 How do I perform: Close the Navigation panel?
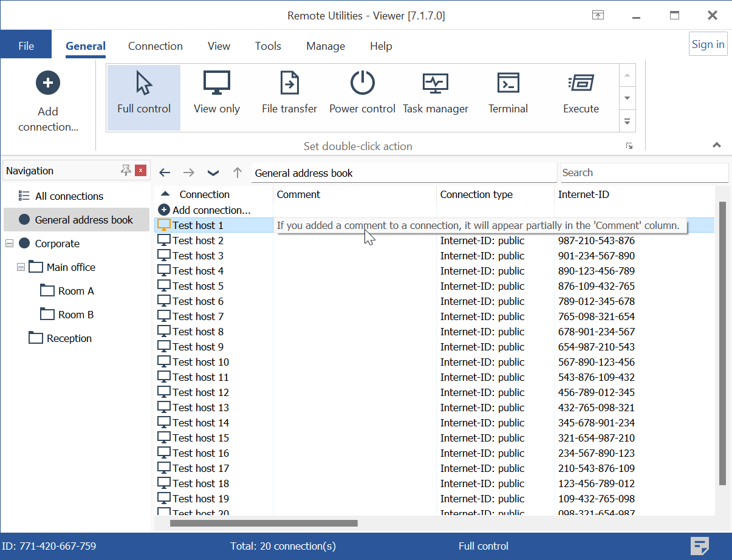click(x=140, y=171)
